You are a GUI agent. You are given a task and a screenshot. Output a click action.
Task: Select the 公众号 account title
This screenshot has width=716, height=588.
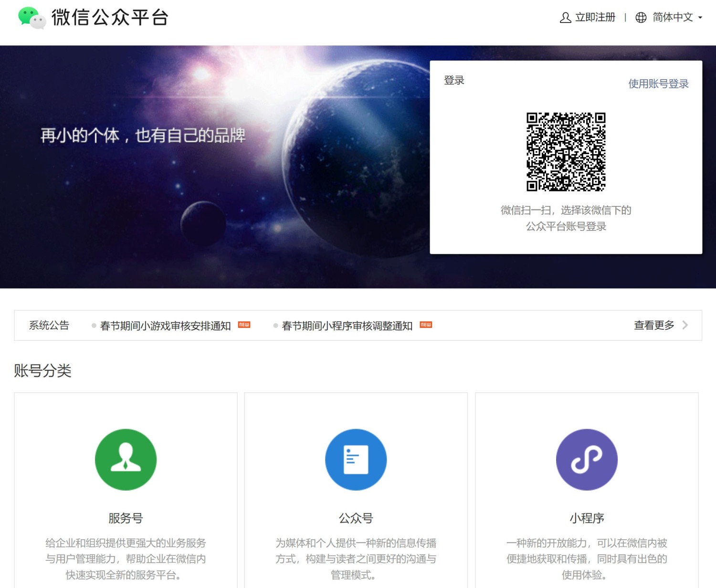[356, 518]
